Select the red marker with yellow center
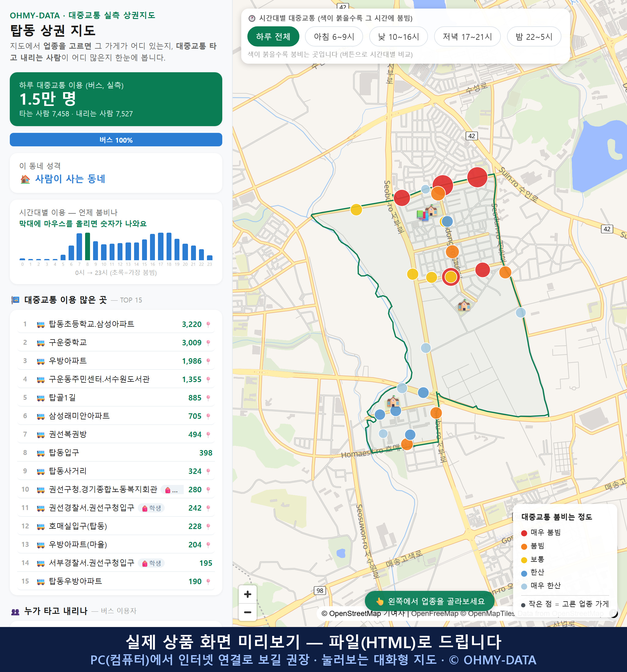Image resolution: width=627 pixels, height=672 pixels. (x=451, y=277)
